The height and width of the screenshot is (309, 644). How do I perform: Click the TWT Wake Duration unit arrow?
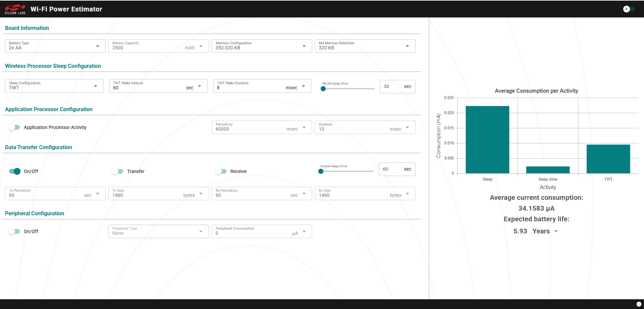click(303, 86)
